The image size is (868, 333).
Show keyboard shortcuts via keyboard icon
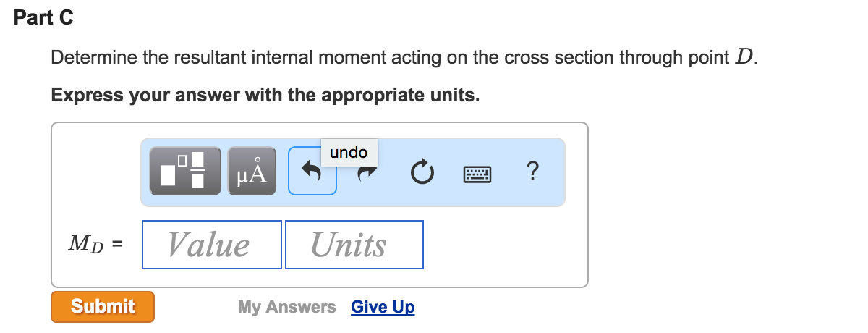point(477,172)
